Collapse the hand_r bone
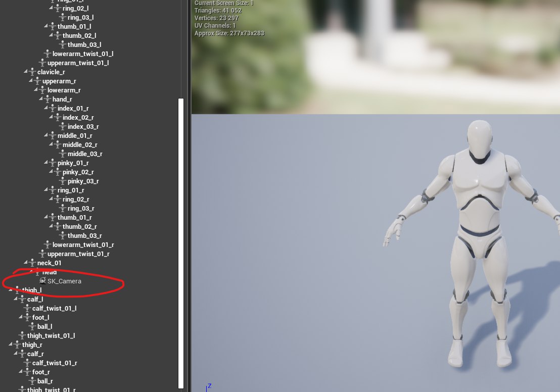560x392 pixels. [x=41, y=99]
